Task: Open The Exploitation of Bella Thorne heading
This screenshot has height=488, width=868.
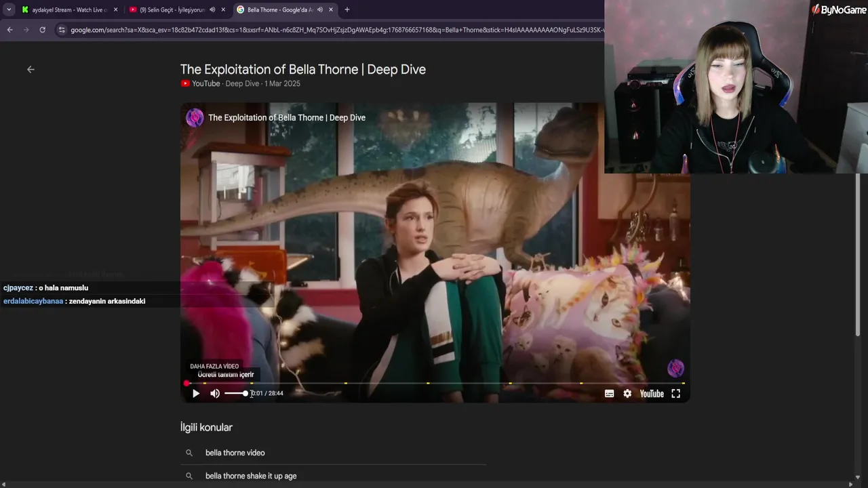Action: (x=303, y=69)
